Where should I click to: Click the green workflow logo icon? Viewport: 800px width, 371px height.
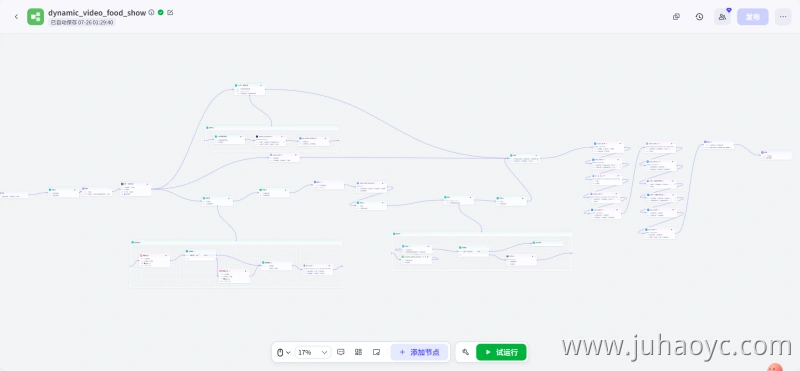[36, 17]
